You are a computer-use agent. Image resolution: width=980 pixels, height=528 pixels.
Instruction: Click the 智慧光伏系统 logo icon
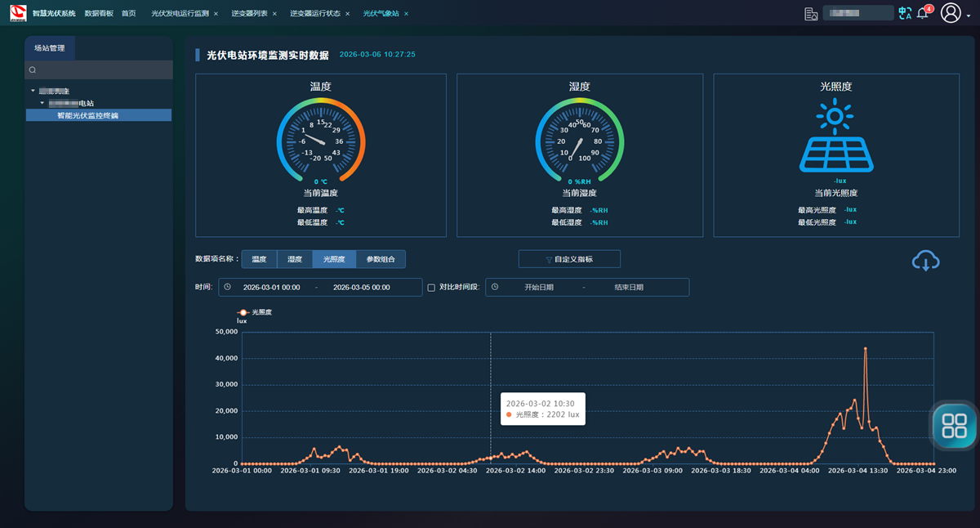point(18,13)
